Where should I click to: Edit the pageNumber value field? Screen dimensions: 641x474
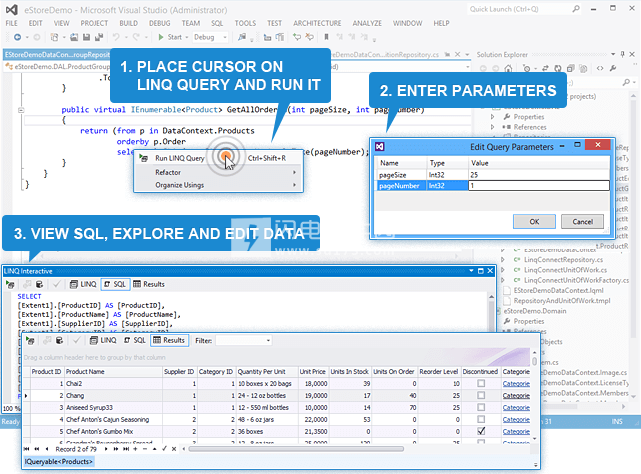point(538,186)
